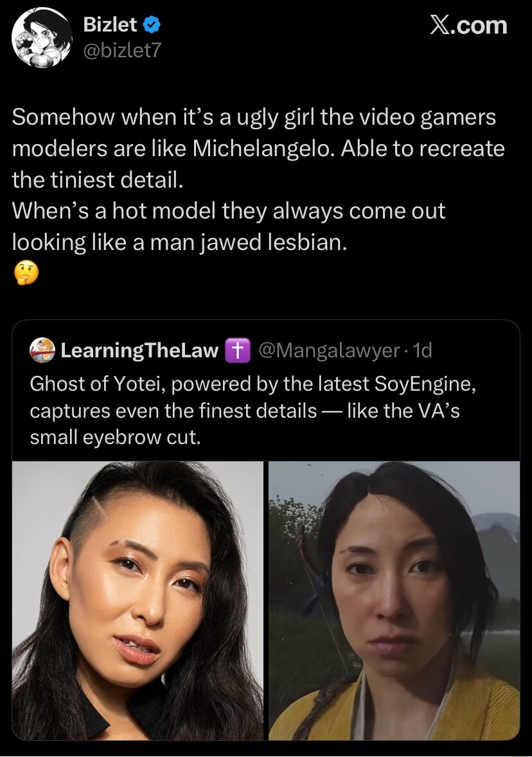Click the line "small eyebrow cut."

point(116,438)
